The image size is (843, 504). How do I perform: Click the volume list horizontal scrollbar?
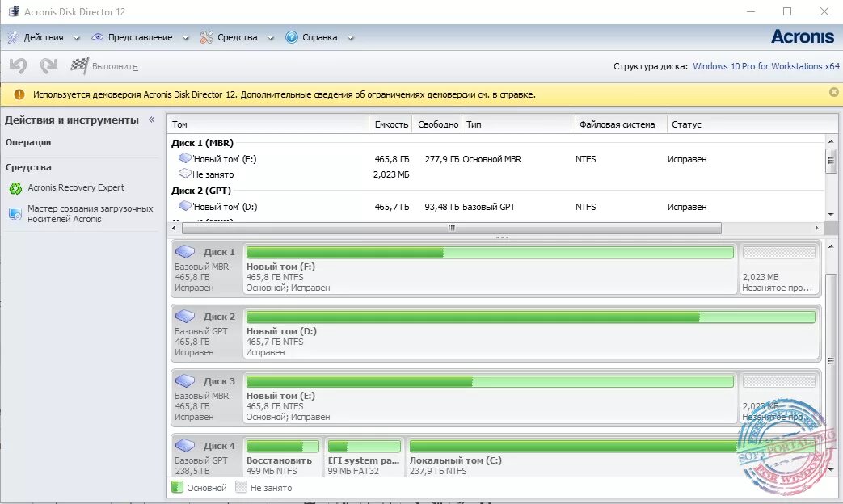[452, 228]
